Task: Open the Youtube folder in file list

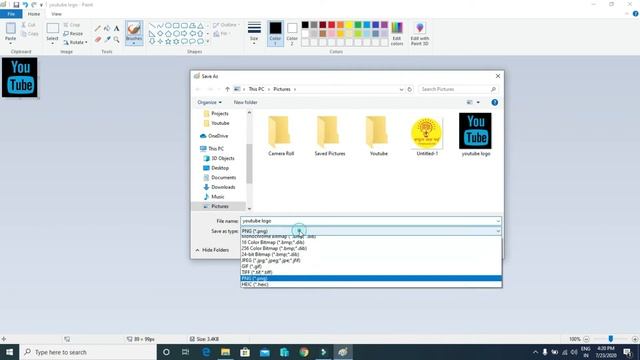Action: pyautogui.click(x=378, y=136)
